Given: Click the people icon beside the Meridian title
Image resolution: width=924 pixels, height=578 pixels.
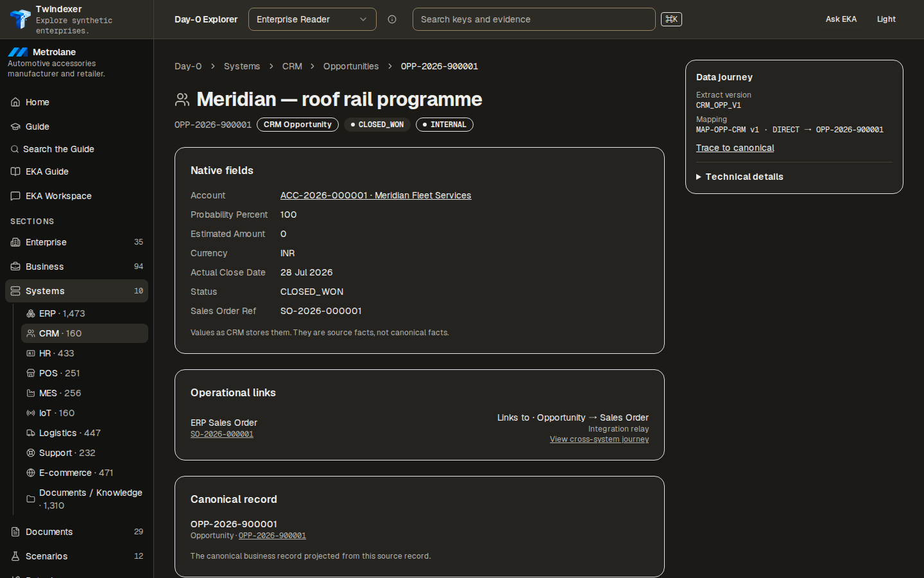Looking at the screenshot, I should click(x=182, y=100).
